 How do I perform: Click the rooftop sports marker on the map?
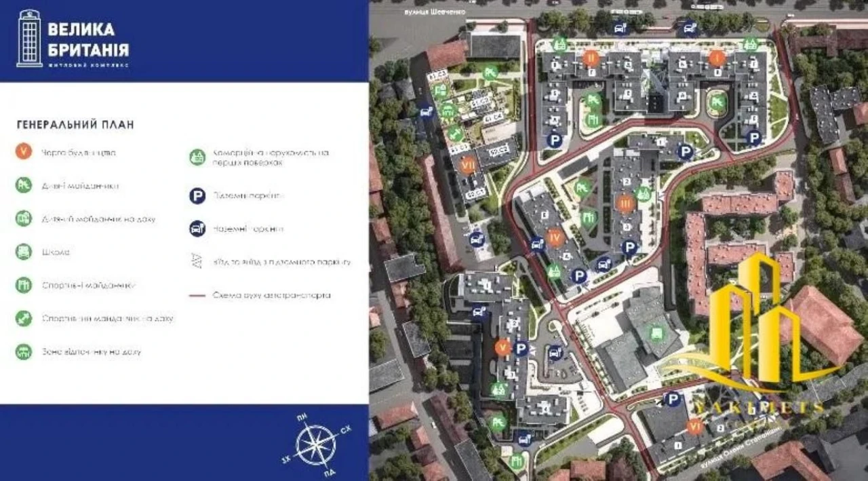(456, 133)
